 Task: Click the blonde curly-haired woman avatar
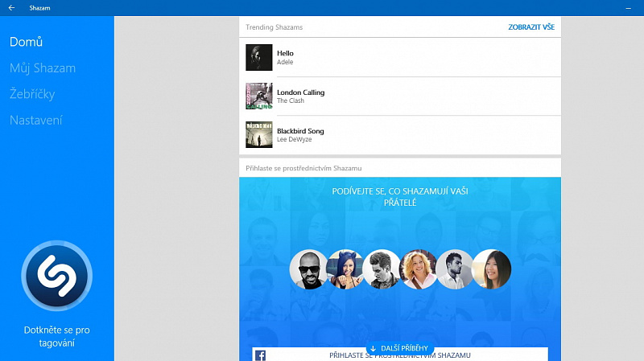tap(418, 269)
